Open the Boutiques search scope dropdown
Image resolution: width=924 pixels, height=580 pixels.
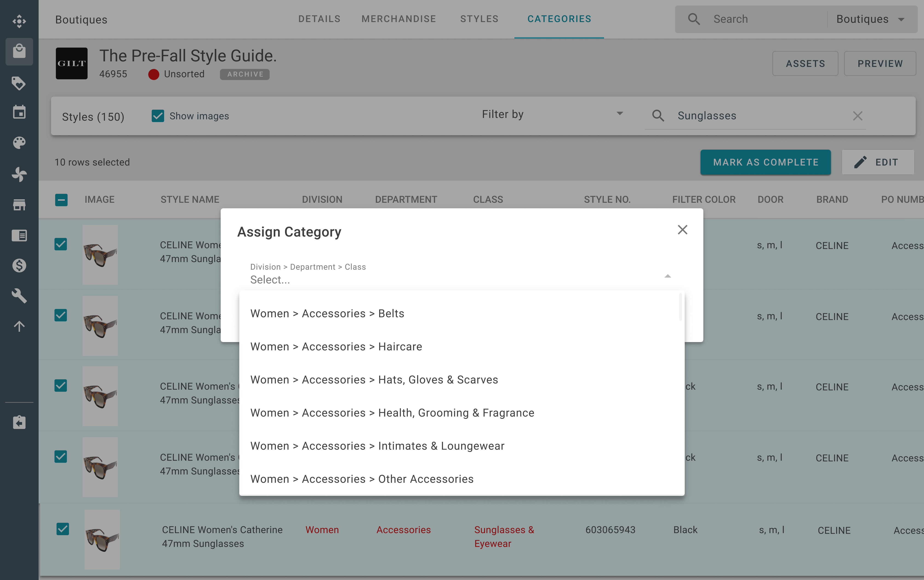(871, 19)
